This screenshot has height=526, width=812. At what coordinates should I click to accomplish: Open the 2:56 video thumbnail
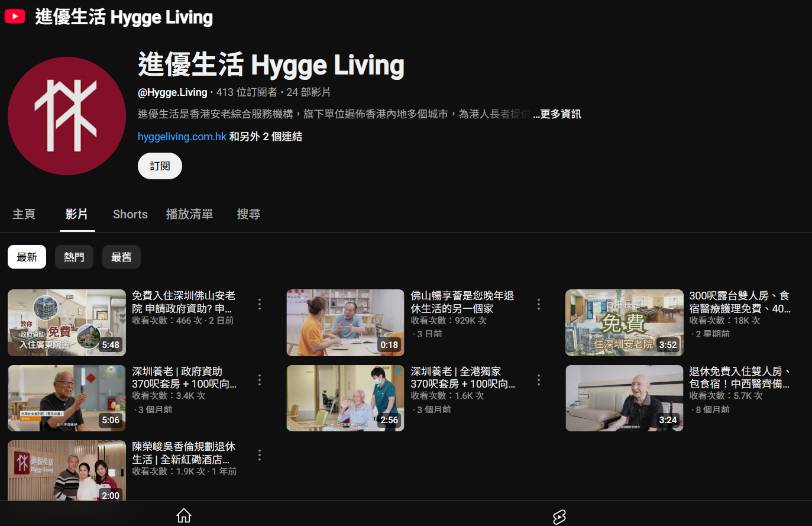345,398
